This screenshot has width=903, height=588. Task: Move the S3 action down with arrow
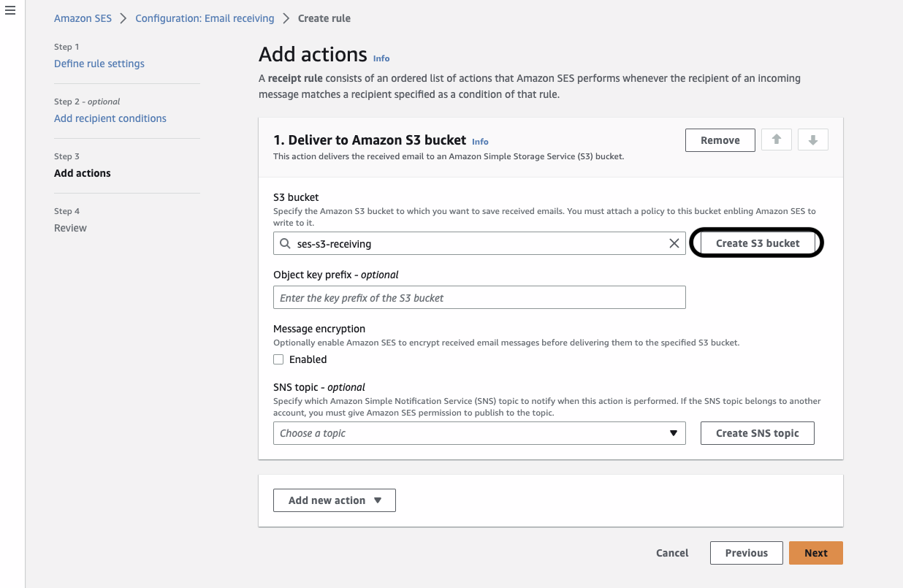coord(812,140)
